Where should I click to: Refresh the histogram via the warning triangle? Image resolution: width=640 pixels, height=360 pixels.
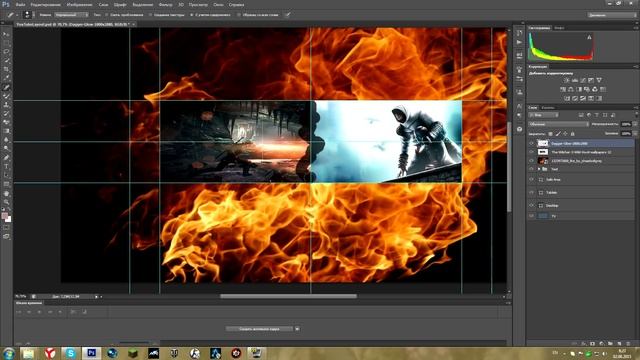(x=589, y=38)
